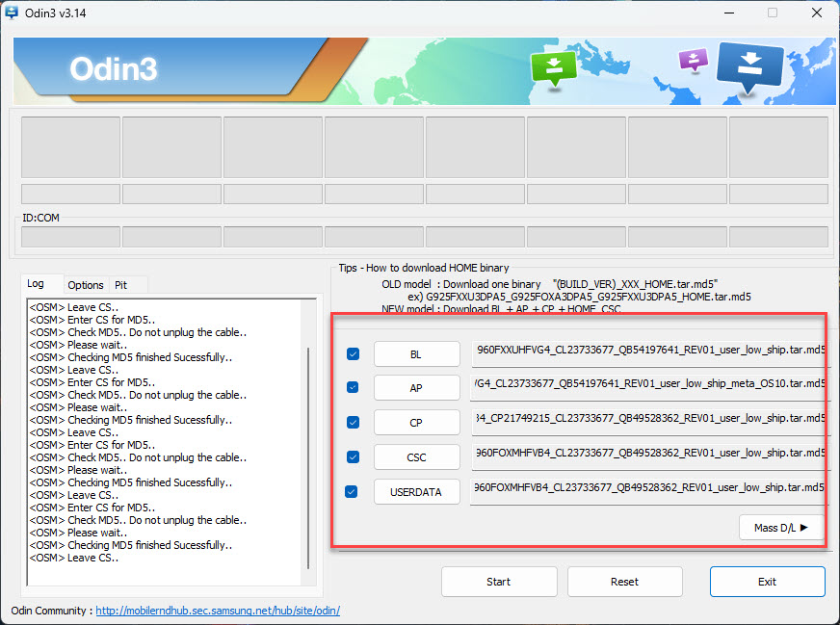
Task: Open the Odin Community samsung.net link
Action: [x=217, y=611]
